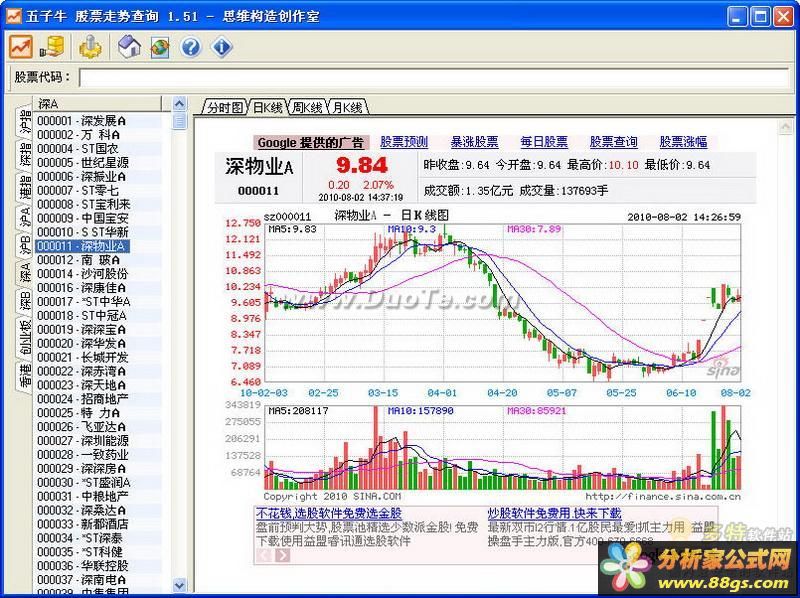The image size is (800, 598).
Task: Select stock 000007 - ST零七
Action: 78,190
